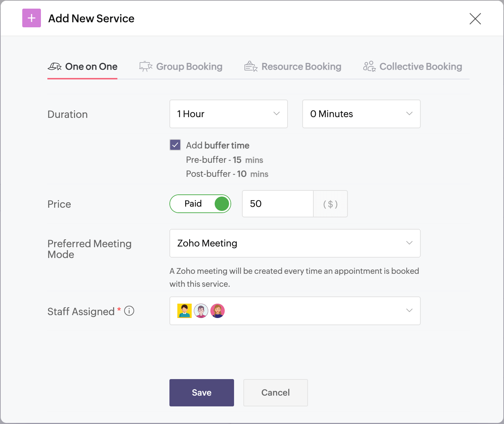Close the Add New Service dialog

[475, 19]
